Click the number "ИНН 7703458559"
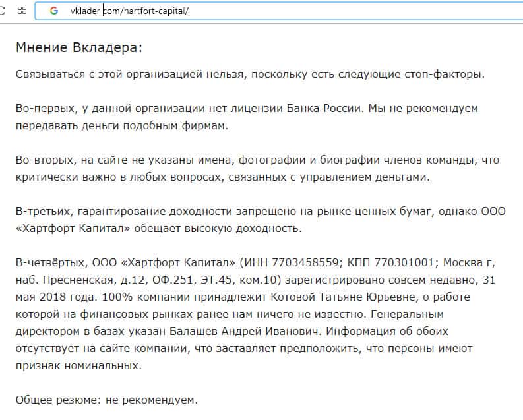Image resolution: width=523 pixels, height=420 pixels. (x=292, y=262)
